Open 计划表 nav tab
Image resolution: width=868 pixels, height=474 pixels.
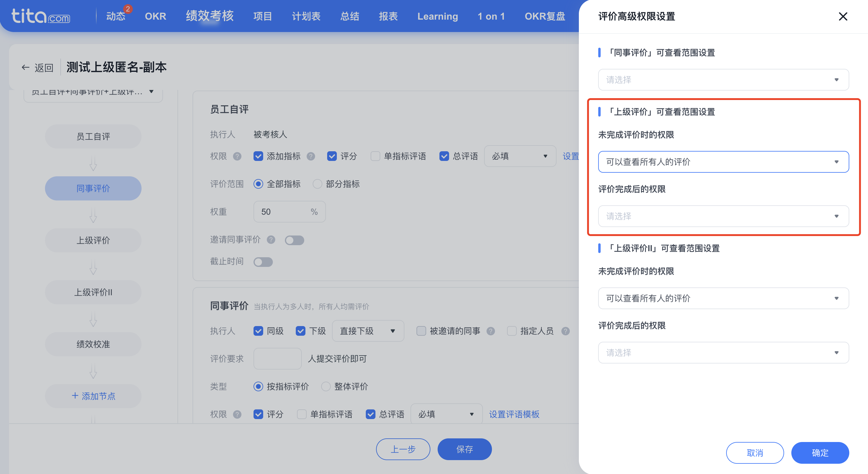[x=306, y=16]
